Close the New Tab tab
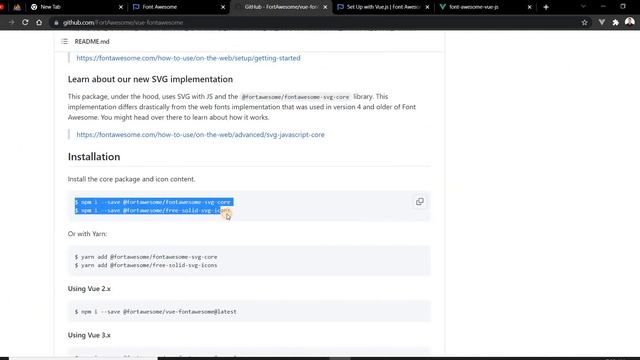This screenshot has height=360, width=640. (x=121, y=7)
